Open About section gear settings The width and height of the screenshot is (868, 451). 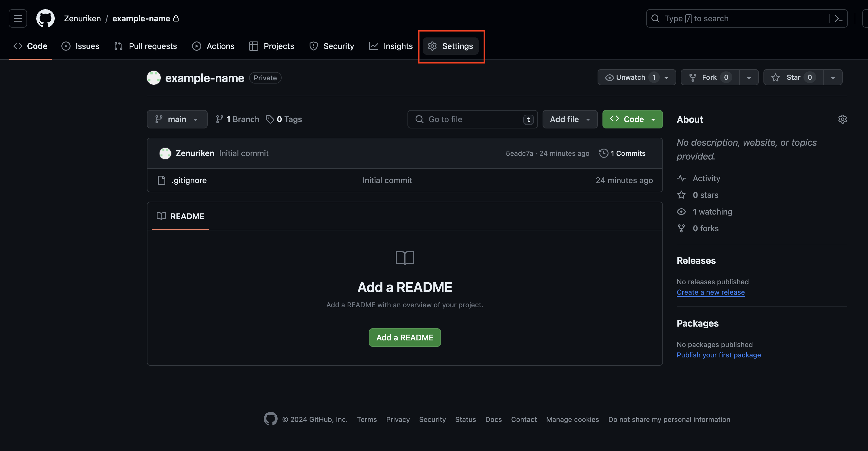point(842,119)
